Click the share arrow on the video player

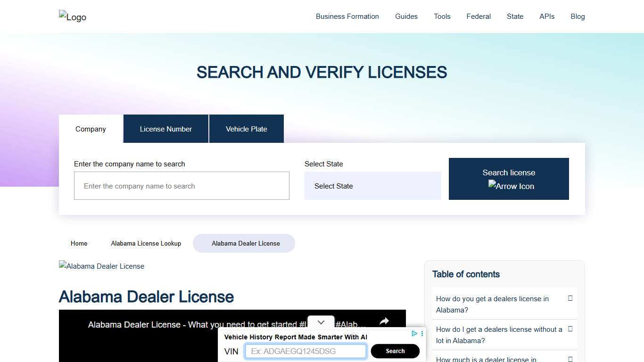(384, 321)
